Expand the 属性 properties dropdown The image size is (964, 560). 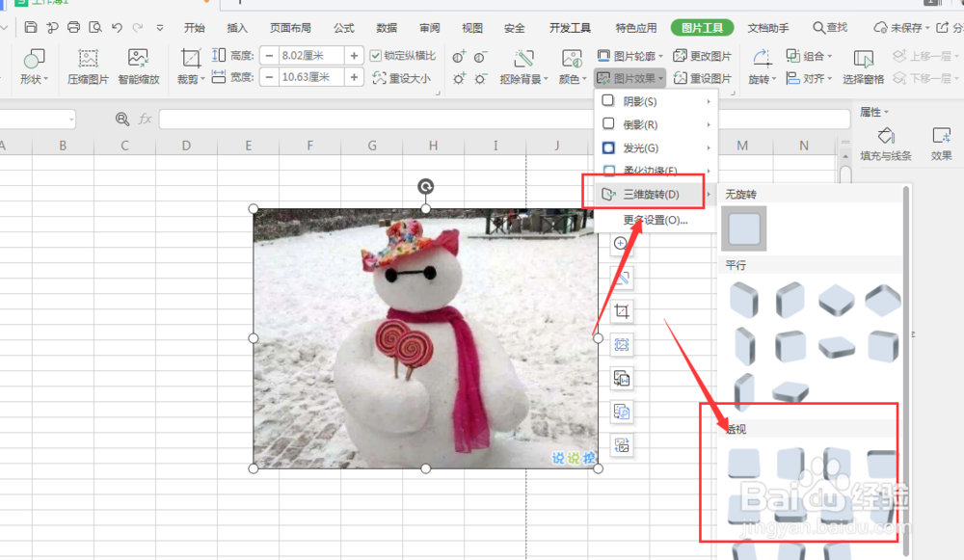pyautogui.click(x=874, y=111)
